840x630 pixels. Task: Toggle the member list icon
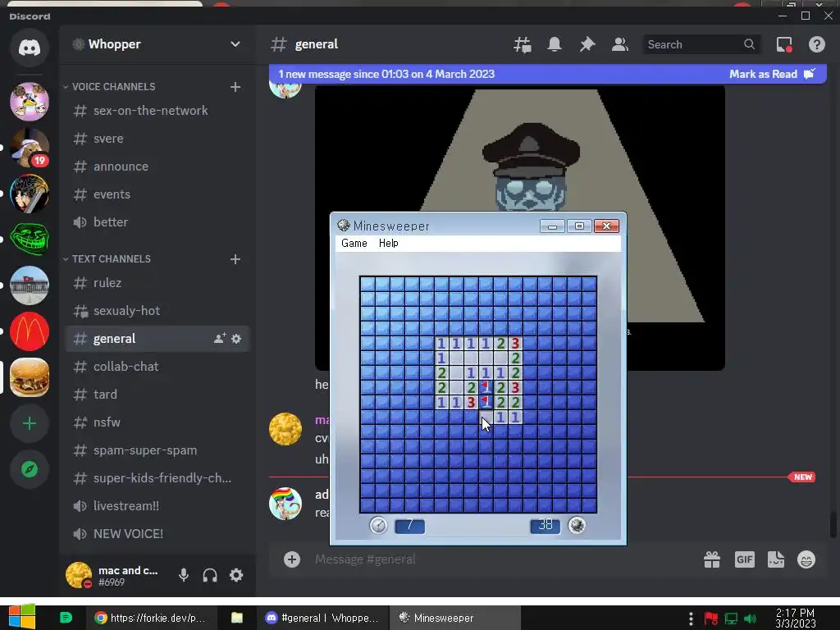(x=620, y=44)
